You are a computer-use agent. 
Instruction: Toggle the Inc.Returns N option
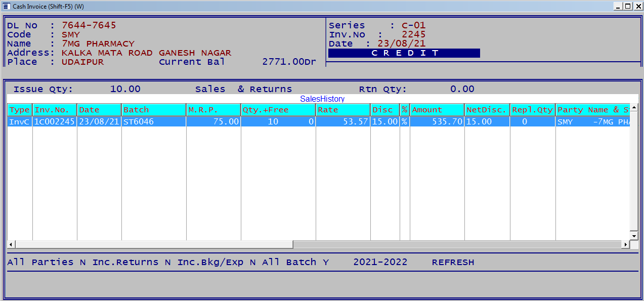pos(132,263)
